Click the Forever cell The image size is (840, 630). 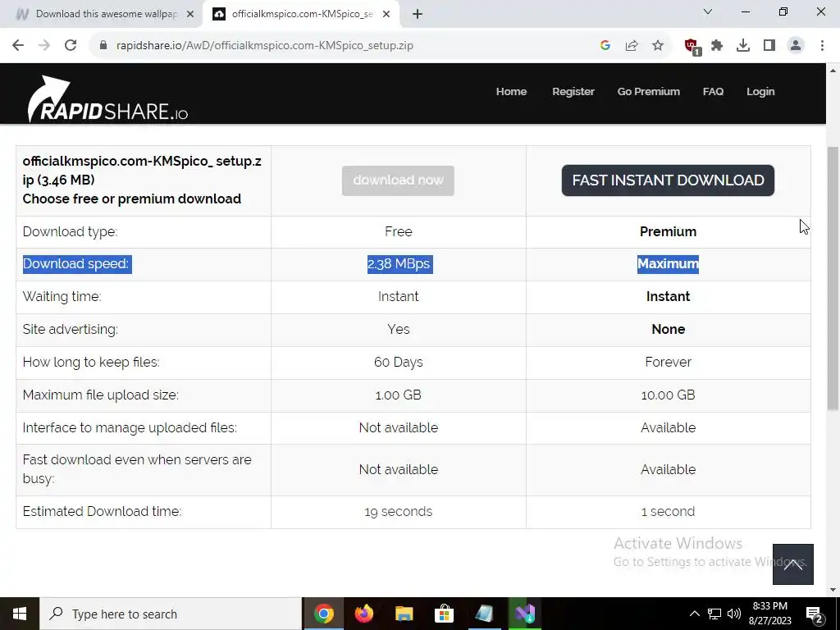point(668,362)
